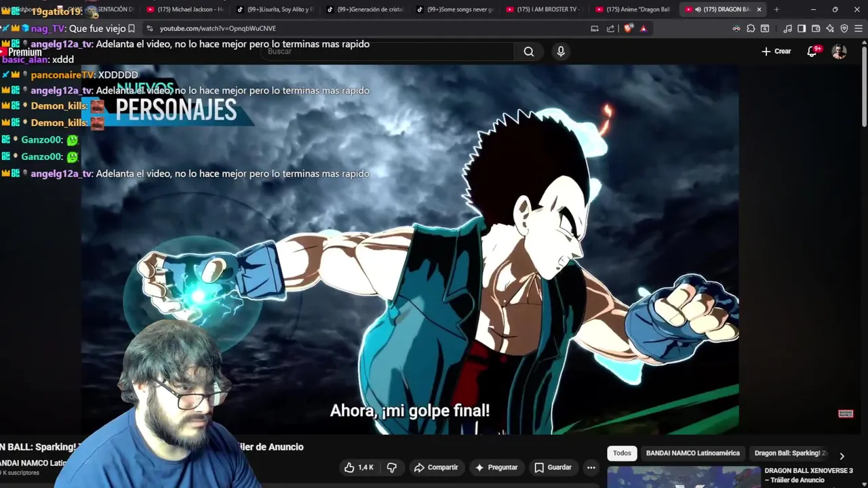Click the Compartir share button
This screenshot has height=488, width=868.
436,468
